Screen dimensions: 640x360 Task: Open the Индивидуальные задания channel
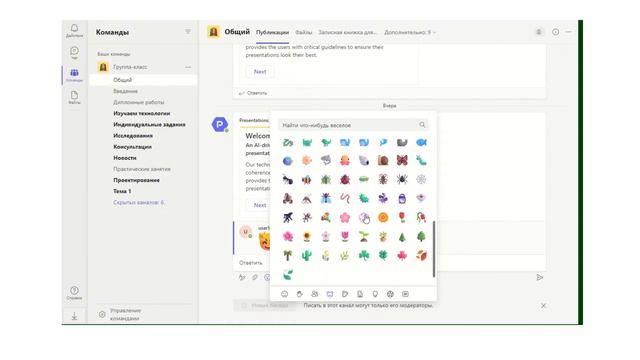point(149,124)
